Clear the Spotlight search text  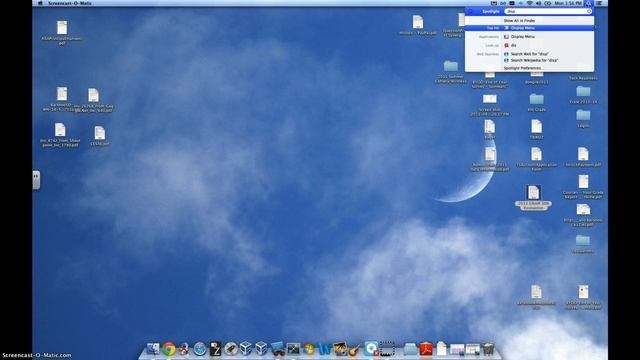[x=589, y=11]
